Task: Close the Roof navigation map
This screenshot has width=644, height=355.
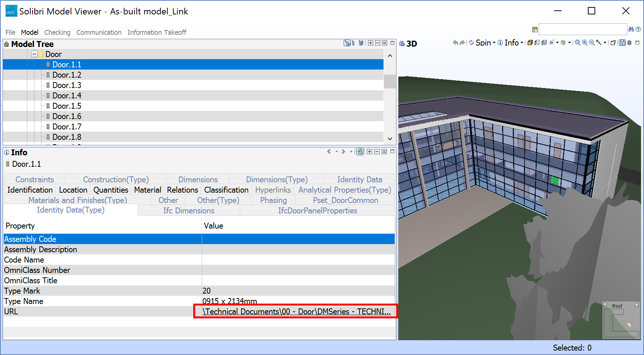Action: point(637,305)
